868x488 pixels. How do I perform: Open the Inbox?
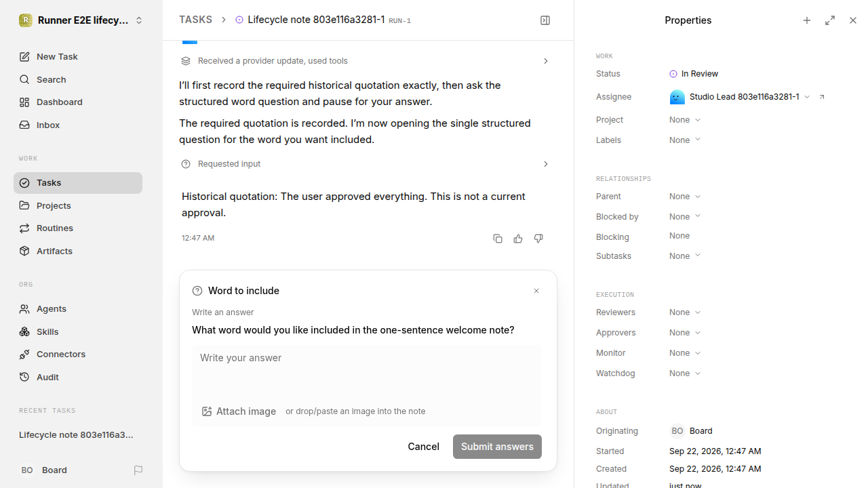coord(78,125)
